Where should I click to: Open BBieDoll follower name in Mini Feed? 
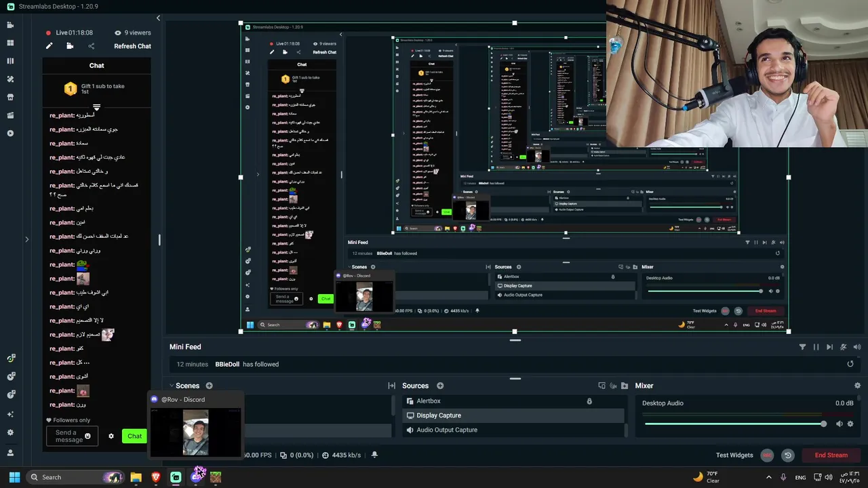click(x=228, y=364)
